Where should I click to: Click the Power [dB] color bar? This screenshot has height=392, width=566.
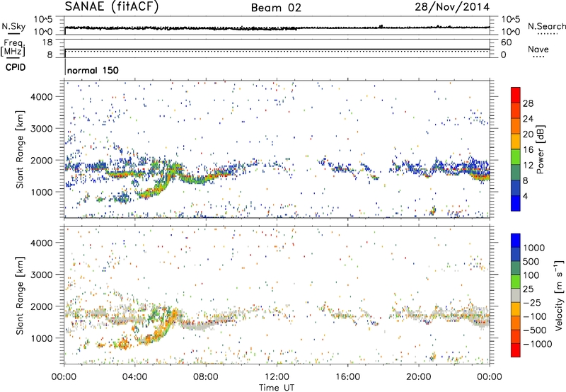click(516, 149)
